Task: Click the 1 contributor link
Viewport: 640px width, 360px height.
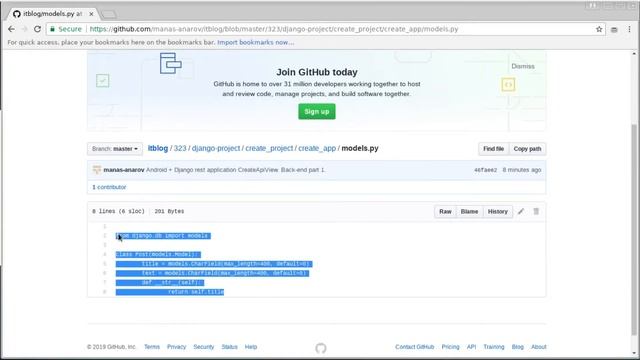Action: [109, 187]
